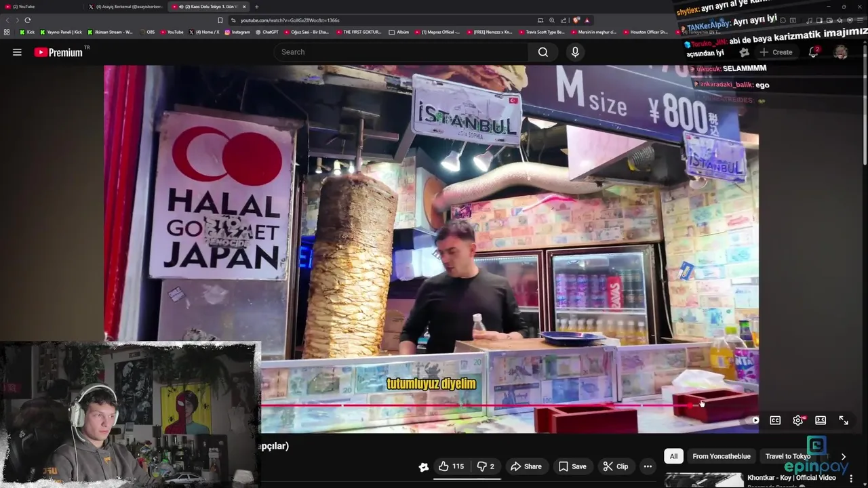The height and width of the screenshot is (488, 868).
Task: Focus the YouTube Search field
Action: (400, 52)
